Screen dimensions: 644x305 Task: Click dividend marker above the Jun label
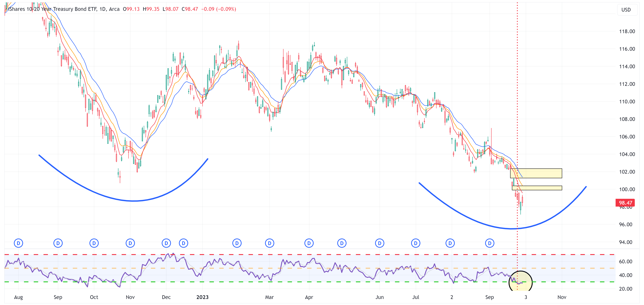tap(380, 243)
